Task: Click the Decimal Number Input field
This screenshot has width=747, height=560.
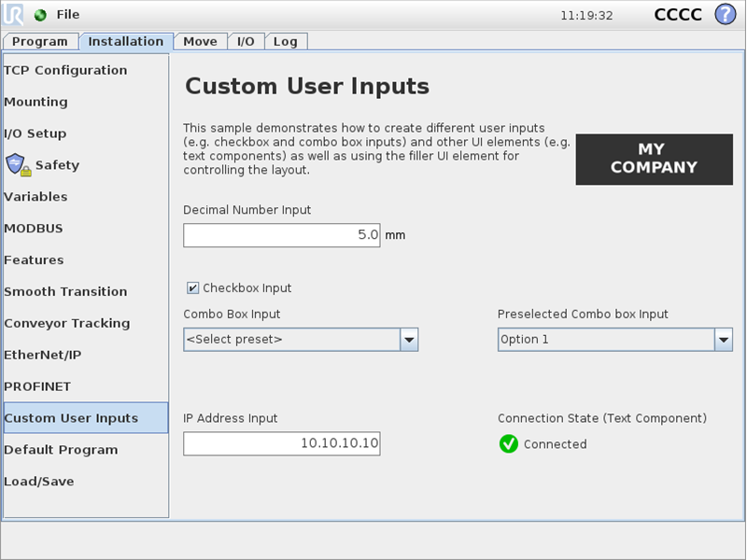Action: 282,235
